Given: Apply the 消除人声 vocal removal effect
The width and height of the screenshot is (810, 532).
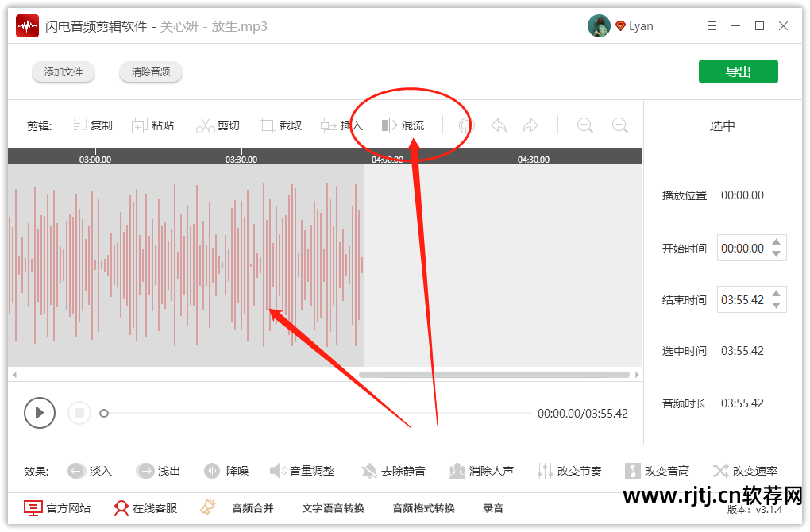Looking at the screenshot, I should (482, 470).
